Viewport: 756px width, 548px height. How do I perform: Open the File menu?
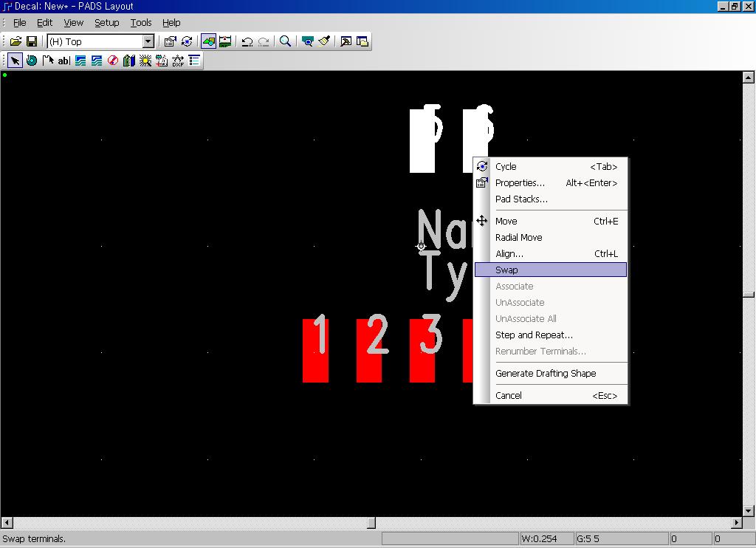20,23
